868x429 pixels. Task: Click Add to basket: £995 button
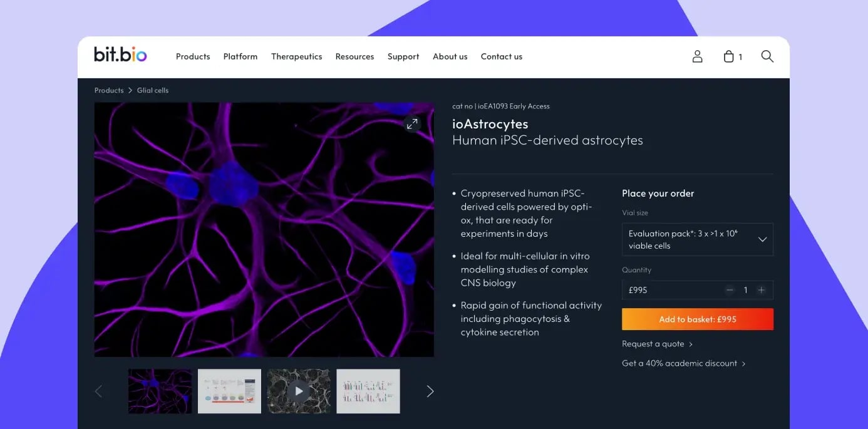697,319
